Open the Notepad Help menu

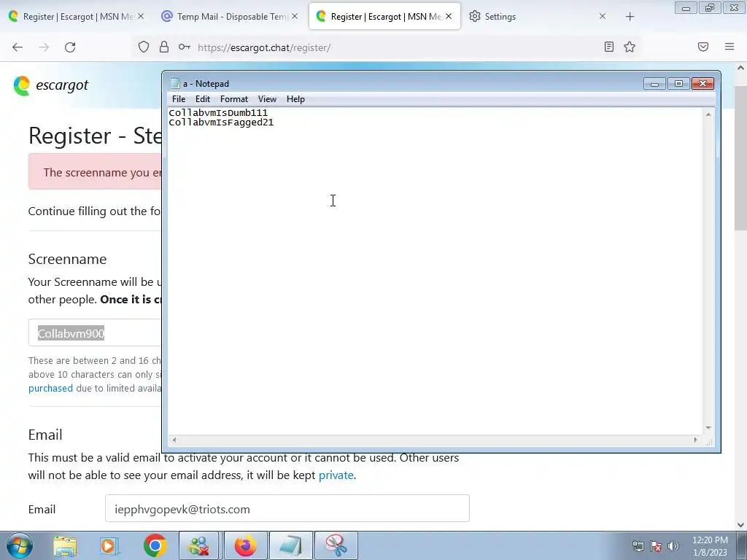(295, 99)
